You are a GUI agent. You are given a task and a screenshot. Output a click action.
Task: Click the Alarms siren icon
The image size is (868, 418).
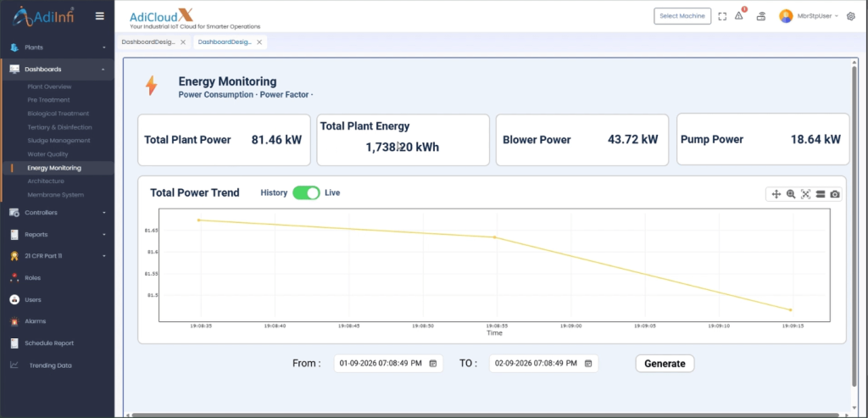click(14, 321)
